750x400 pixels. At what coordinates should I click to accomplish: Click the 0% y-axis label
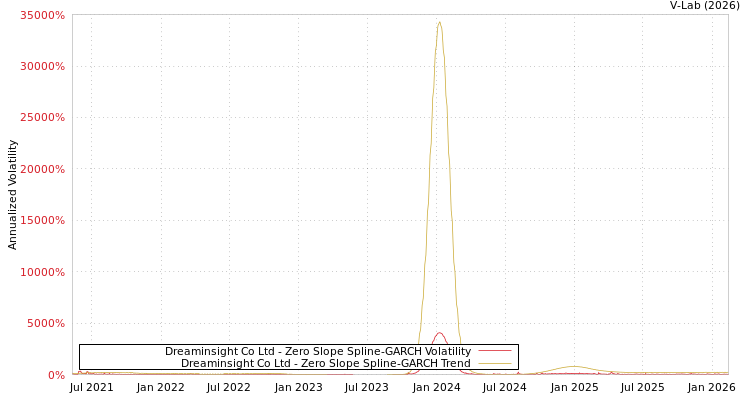[x=56, y=375]
